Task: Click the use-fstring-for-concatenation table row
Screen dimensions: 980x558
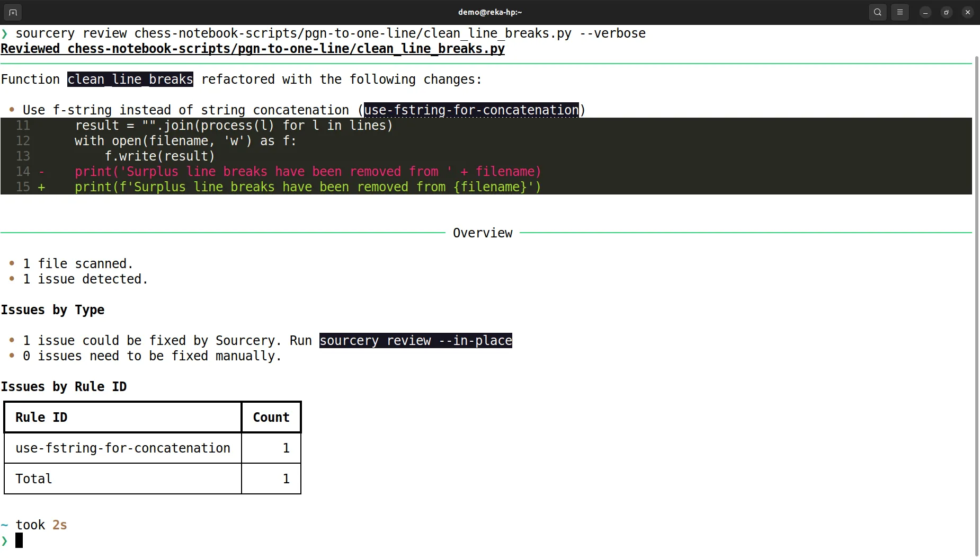Action: tap(123, 448)
